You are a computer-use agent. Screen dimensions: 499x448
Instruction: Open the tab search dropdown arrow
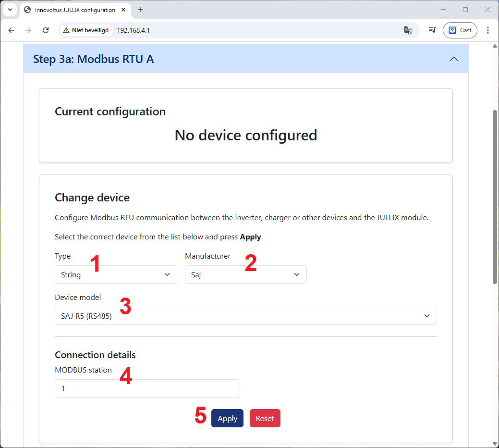click(10, 10)
